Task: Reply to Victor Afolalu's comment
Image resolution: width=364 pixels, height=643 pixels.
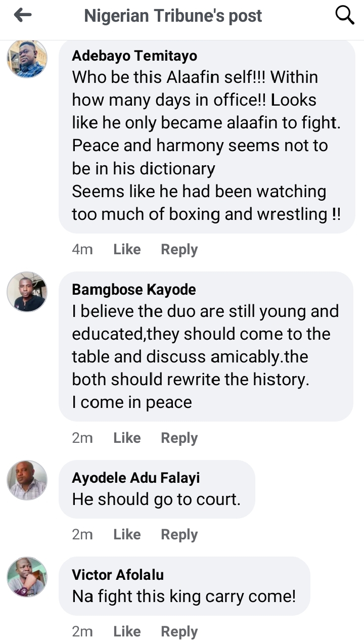Action: (179, 631)
